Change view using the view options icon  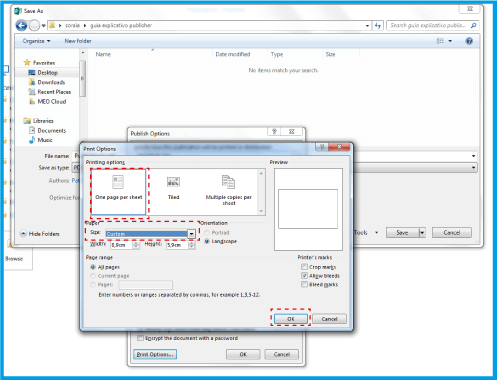click(440, 41)
